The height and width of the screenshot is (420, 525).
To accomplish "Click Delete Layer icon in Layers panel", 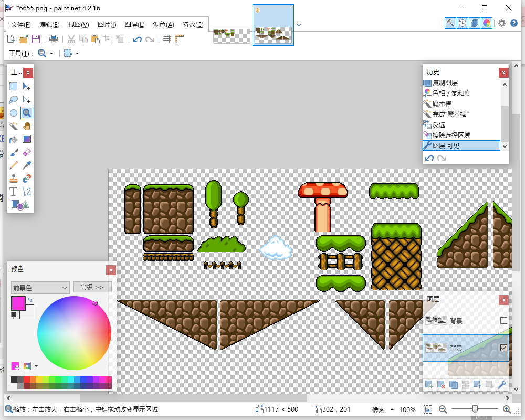I will pyautogui.click(x=442, y=385).
